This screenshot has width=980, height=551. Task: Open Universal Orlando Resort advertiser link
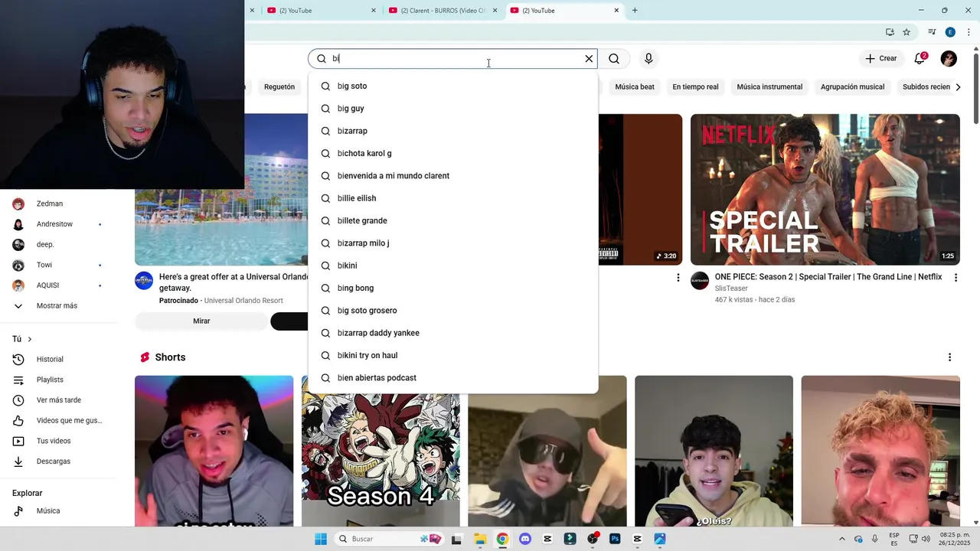[243, 301]
